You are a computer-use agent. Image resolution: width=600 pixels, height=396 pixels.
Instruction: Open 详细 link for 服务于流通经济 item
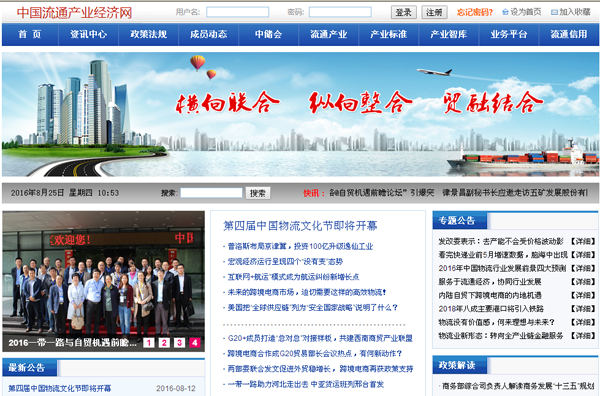[583, 282]
